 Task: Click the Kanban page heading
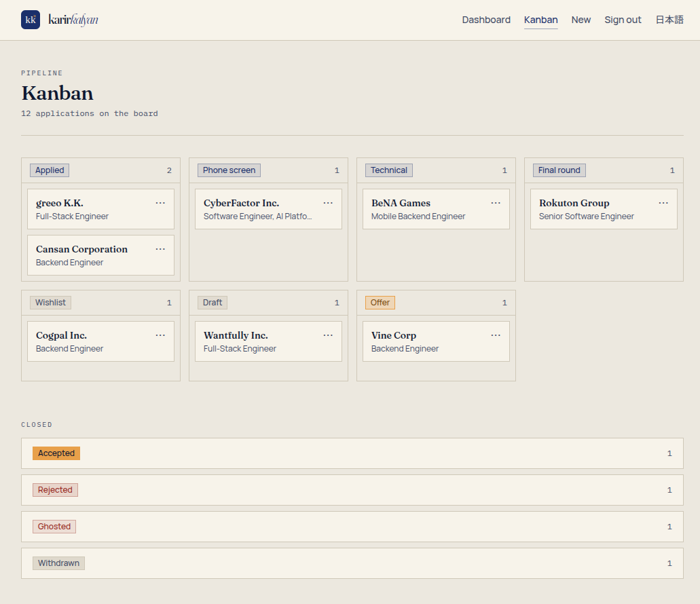(x=58, y=93)
